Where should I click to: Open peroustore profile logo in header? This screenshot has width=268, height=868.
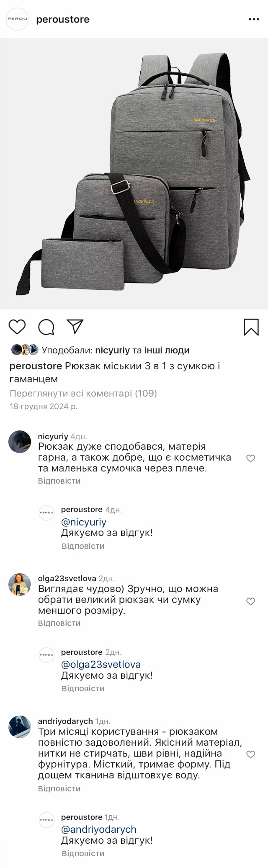click(x=18, y=19)
